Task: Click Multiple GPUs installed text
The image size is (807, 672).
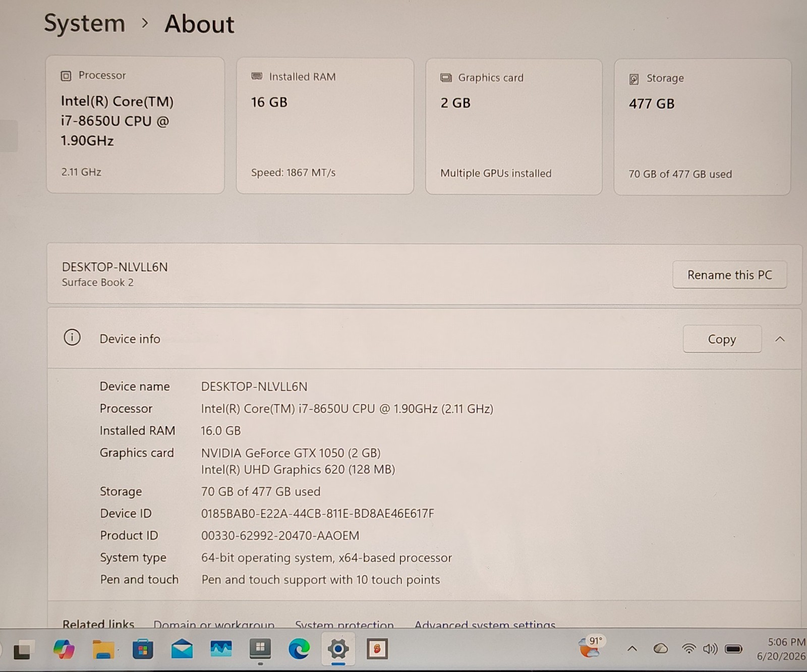Action: pyautogui.click(x=496, y=174)
